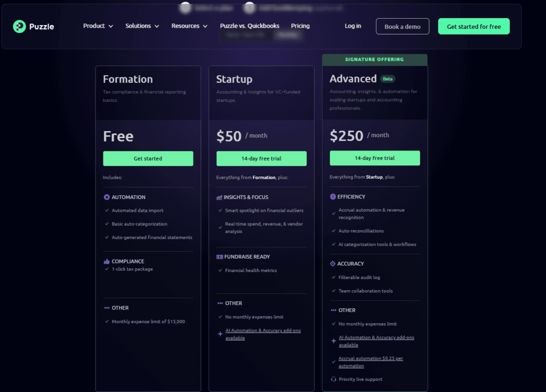Click checkmark beside Financial health metrics
The height and width of the screenshot is (392, 546).
pos(220,270)
